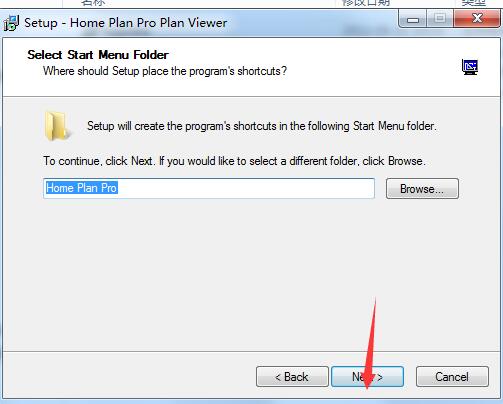Sort by the 名称 column header behind the dialog
The width and height of the screenshot is (503, 404).
pyautogui.click(x=93, y=3)
